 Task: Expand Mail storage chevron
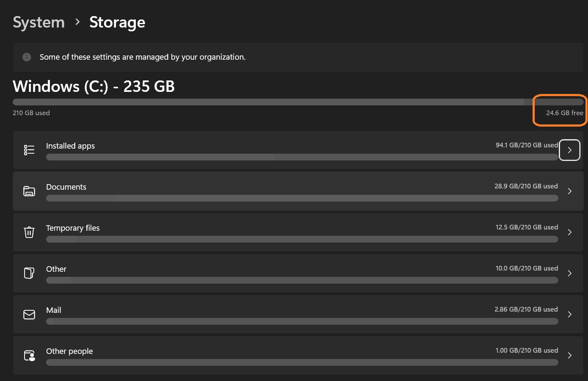(x=570, y=314)
